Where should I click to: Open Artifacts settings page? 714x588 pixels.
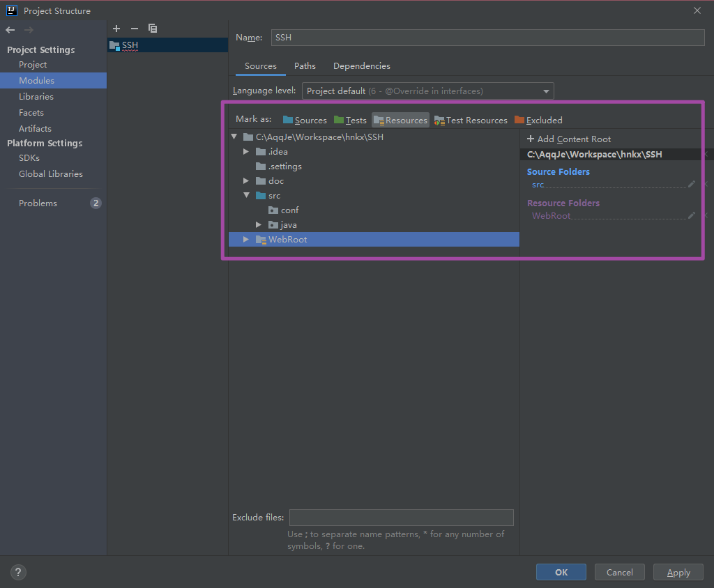point(35,128)
